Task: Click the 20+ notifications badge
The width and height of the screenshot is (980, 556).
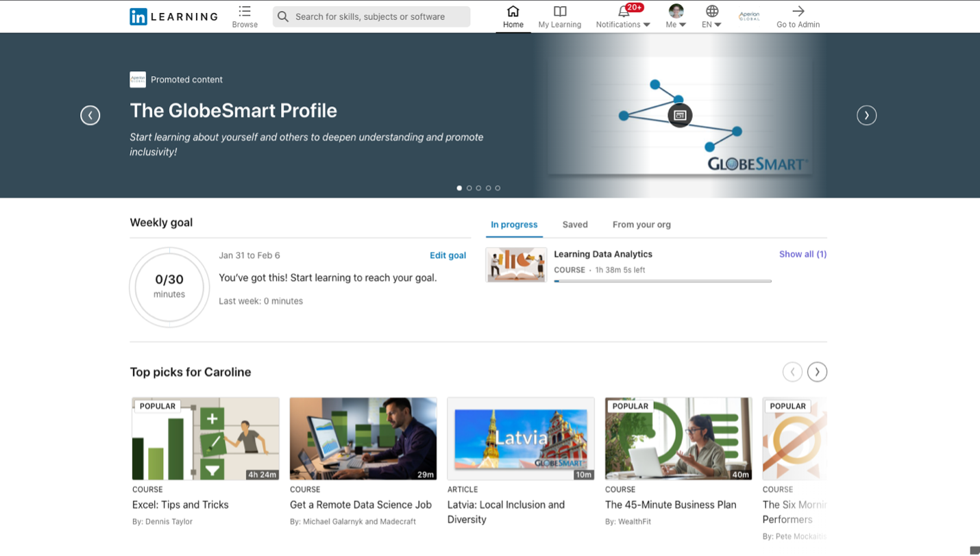Action: (635, 8)
